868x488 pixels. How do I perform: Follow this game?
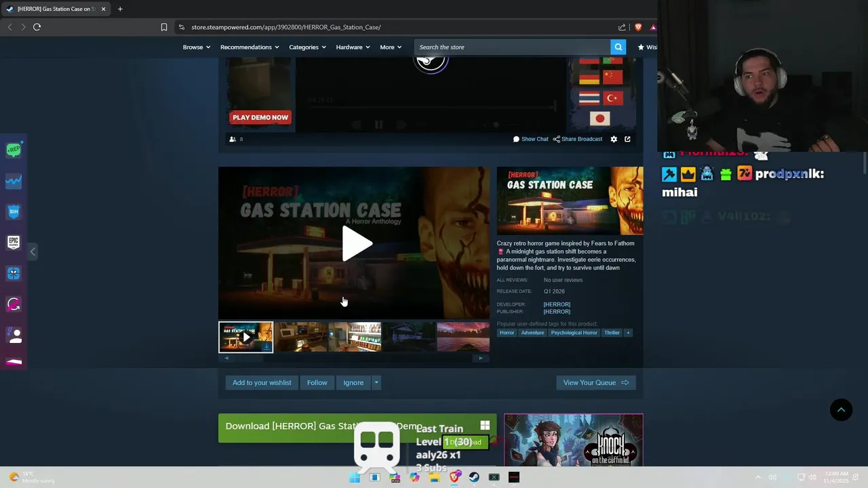coord(317,382)
